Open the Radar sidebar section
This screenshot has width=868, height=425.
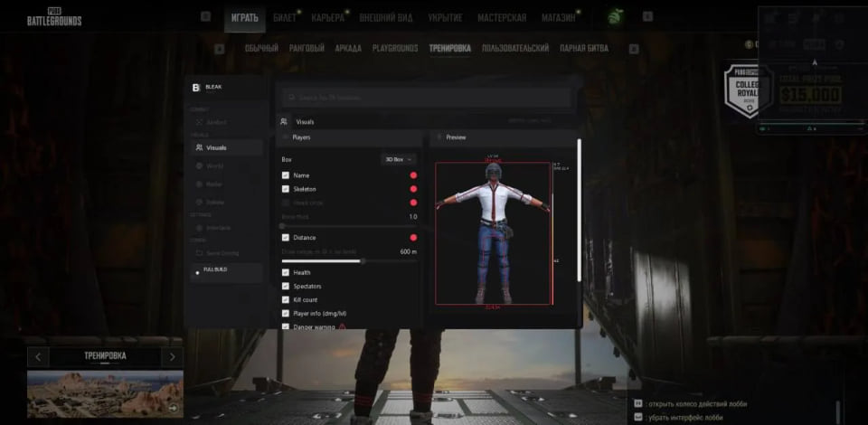226,184
